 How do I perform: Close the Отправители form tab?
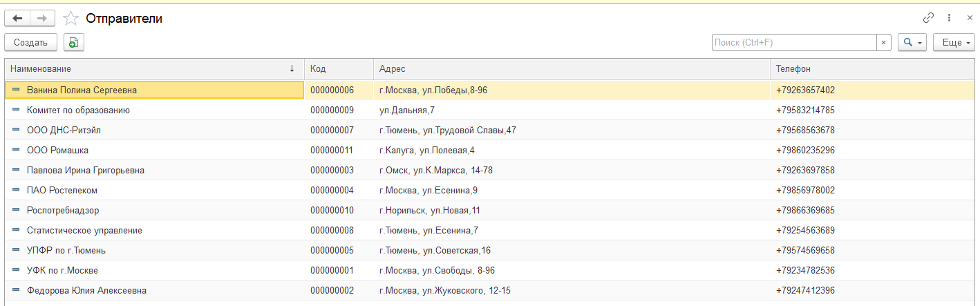[969, 18]
